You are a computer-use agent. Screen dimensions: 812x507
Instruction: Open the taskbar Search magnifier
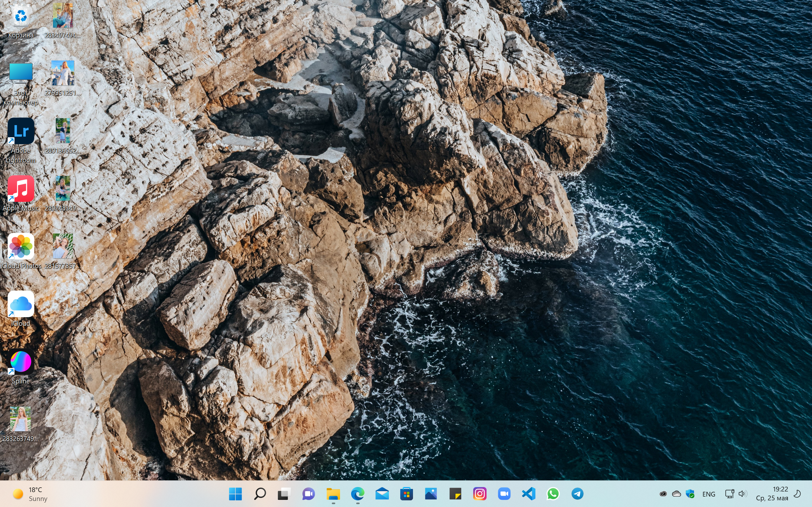[260, 494]
